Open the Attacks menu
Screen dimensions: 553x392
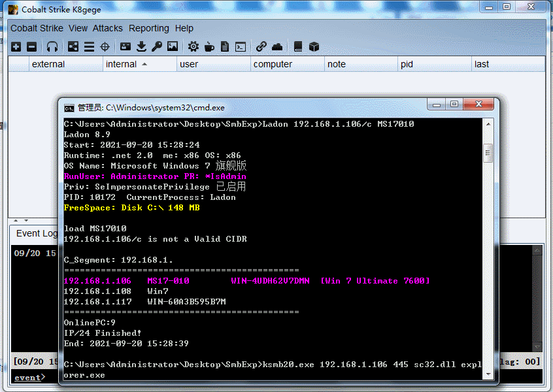click(x=107, y=28)
